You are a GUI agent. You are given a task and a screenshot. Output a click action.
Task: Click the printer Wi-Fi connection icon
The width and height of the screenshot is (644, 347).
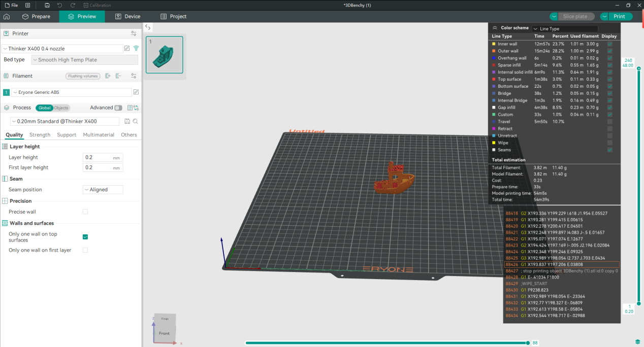136,49
